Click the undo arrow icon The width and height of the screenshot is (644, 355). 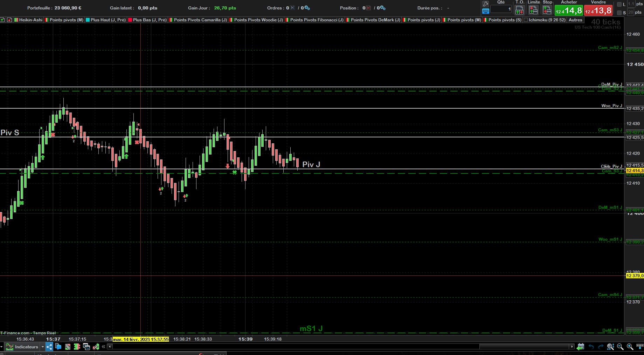591,347
